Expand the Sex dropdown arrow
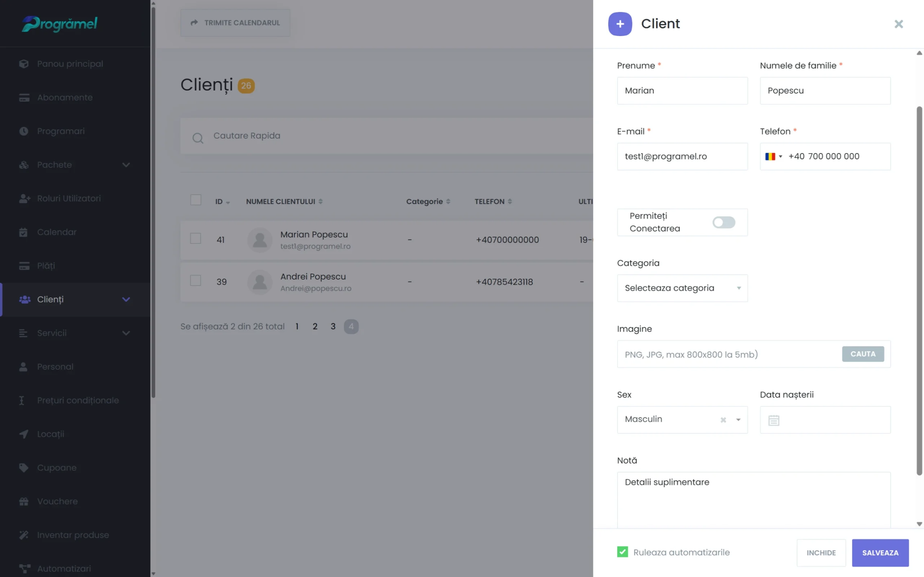The width and height of the screenshot is (924, 577). 738,420
